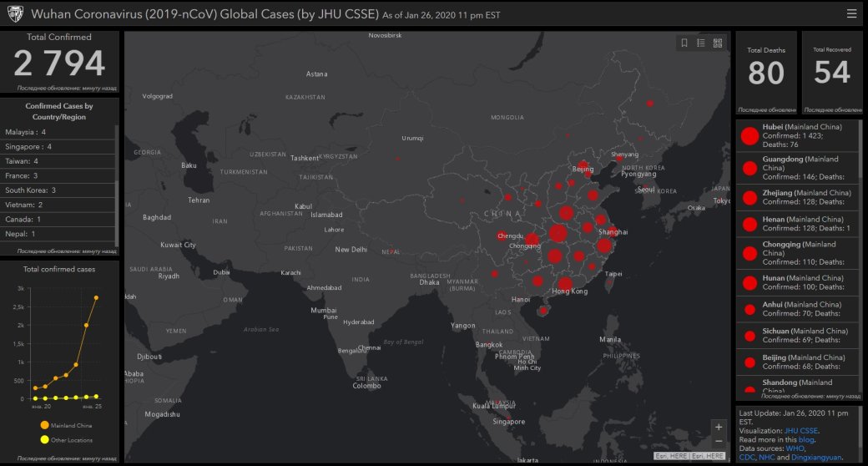Click the Mainland China orange legend dot
The height and width of the screenshot is (466, 868).
click(x=44, y=425)
